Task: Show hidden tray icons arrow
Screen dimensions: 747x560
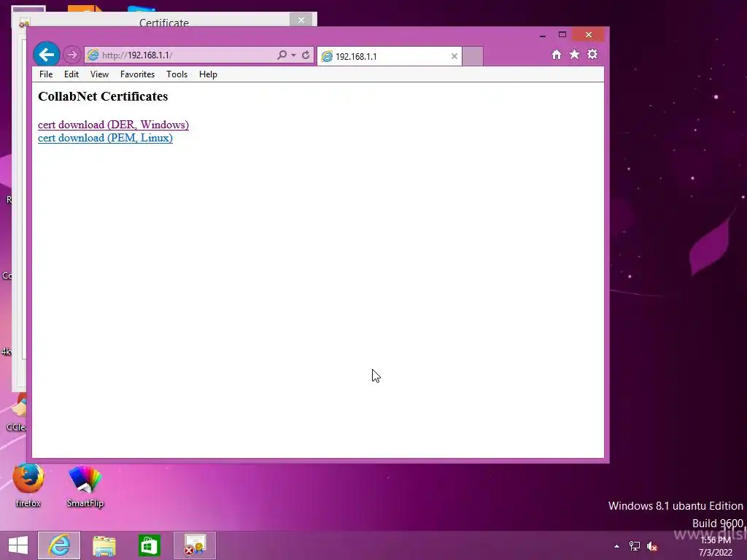Action: 616,546
